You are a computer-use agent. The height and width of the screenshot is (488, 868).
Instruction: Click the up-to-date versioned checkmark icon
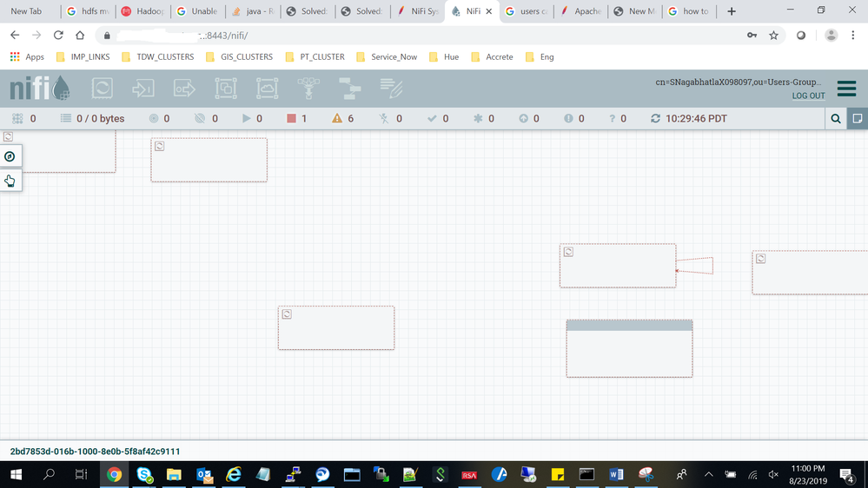[x=432, y=118]
